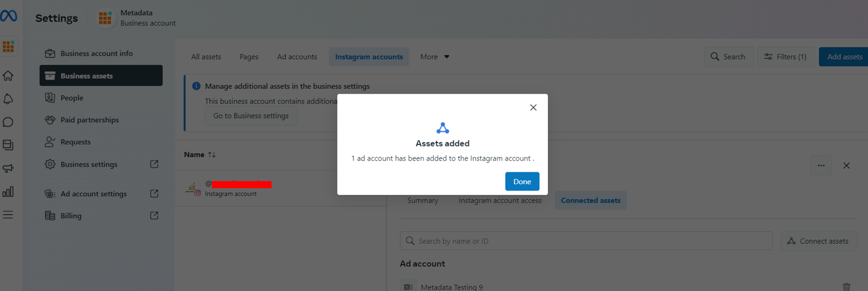Open the inbox chat bubble icon
The height and width of the screenshot is (291, 868).
tap(8, 122)
